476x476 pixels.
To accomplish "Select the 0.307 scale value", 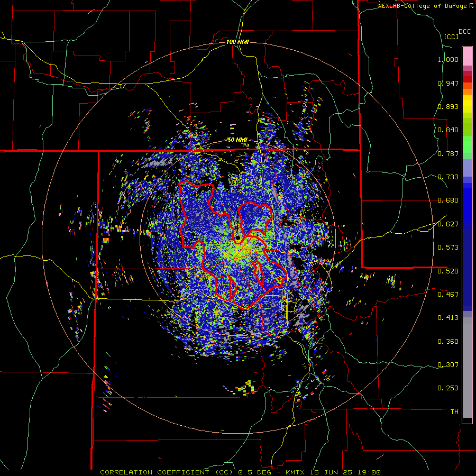I will 448,365.
